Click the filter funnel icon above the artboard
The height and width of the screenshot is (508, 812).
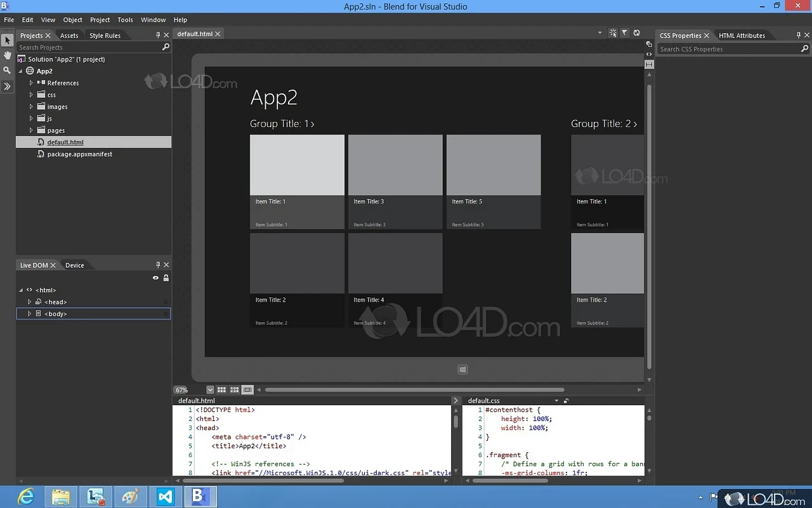pyautogui.click(x=624, y=33)
